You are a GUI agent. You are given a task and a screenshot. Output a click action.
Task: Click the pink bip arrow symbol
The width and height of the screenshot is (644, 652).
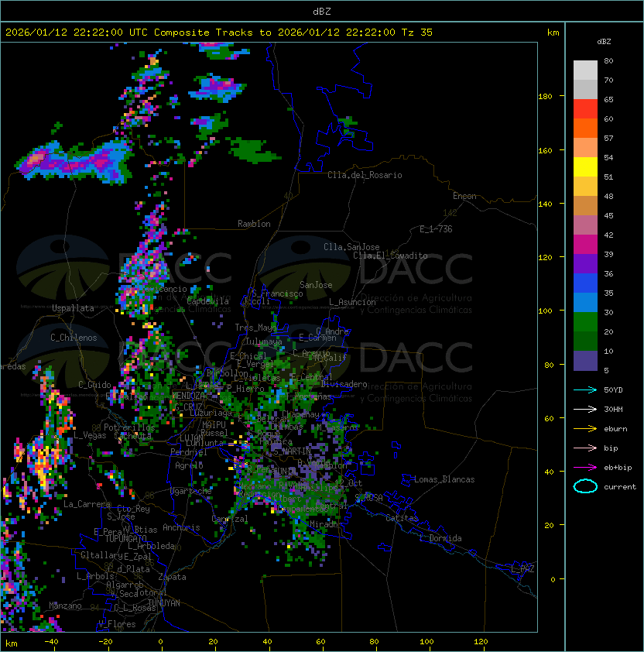pos(585,448)
